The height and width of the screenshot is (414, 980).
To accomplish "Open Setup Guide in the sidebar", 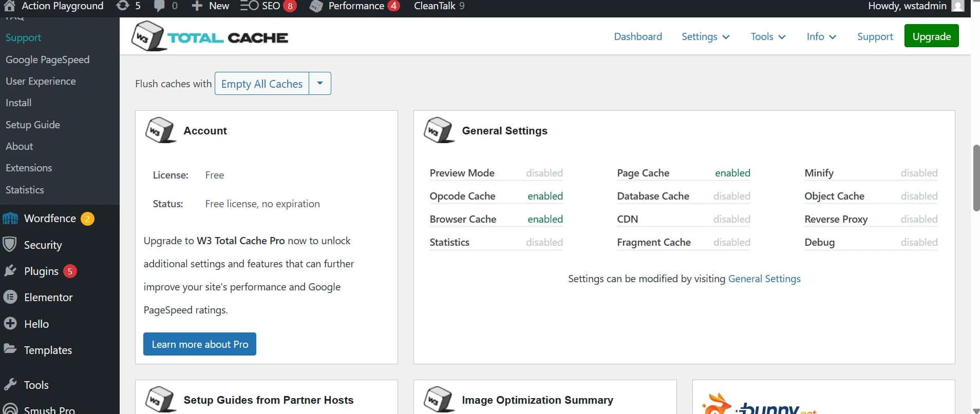I will [33, 125].
